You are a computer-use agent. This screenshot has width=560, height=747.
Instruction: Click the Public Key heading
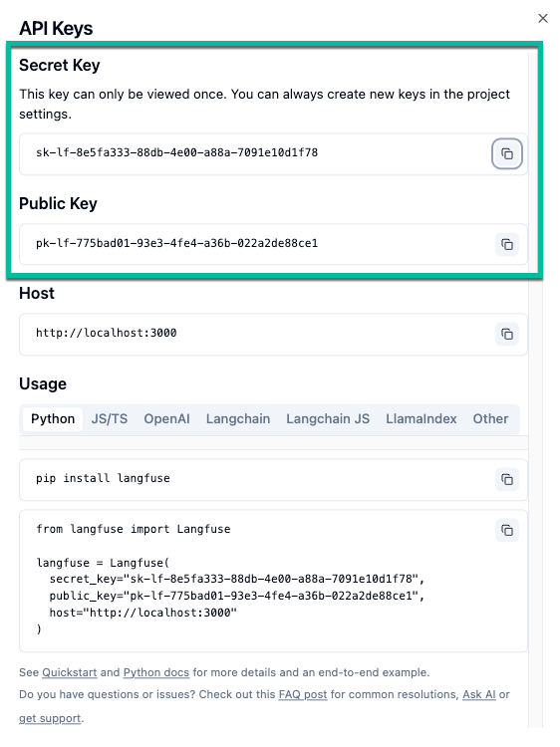[x=58, y=204]
